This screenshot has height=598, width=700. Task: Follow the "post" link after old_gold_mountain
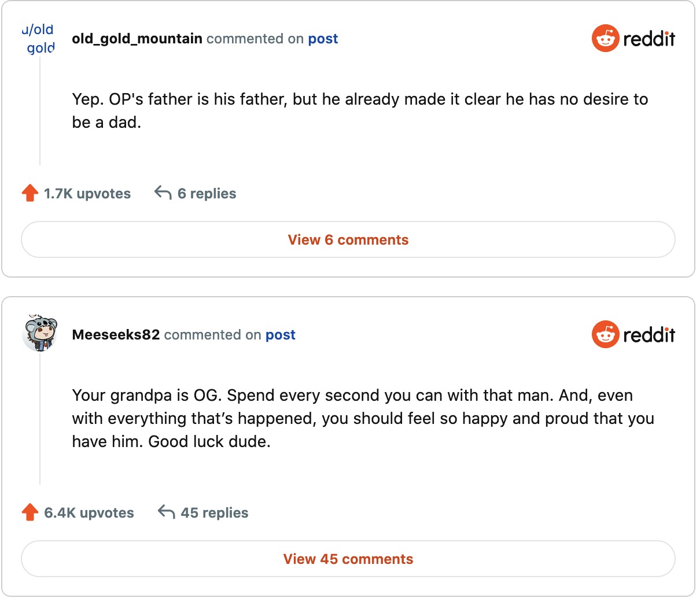tap(323, 39)
